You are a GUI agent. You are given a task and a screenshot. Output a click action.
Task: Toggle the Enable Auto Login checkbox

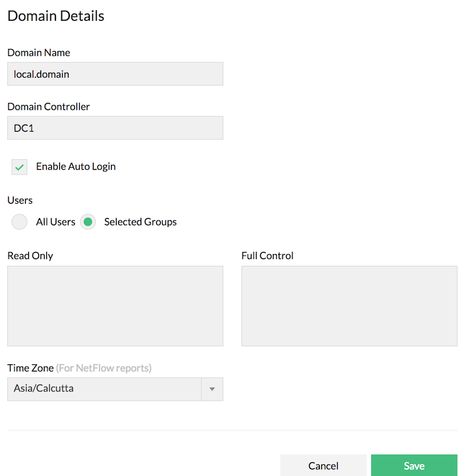pos(19,167)
